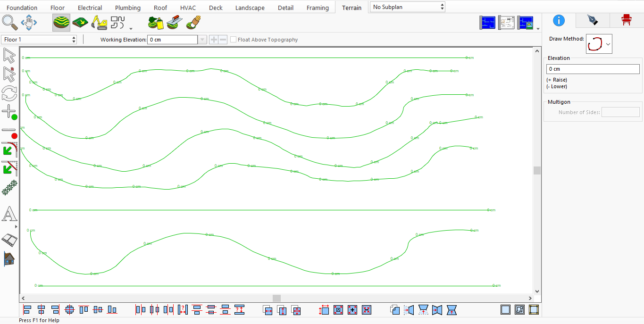Enable the Float Above Topography checkbox
The image size is (644, 324).
tap(233, 39)
